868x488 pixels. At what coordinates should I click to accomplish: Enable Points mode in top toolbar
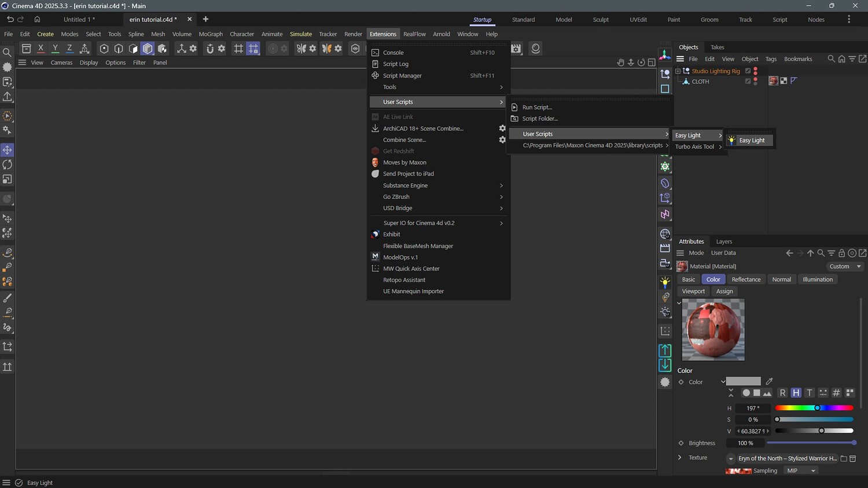pyautogui.click(x=104, y=49)
